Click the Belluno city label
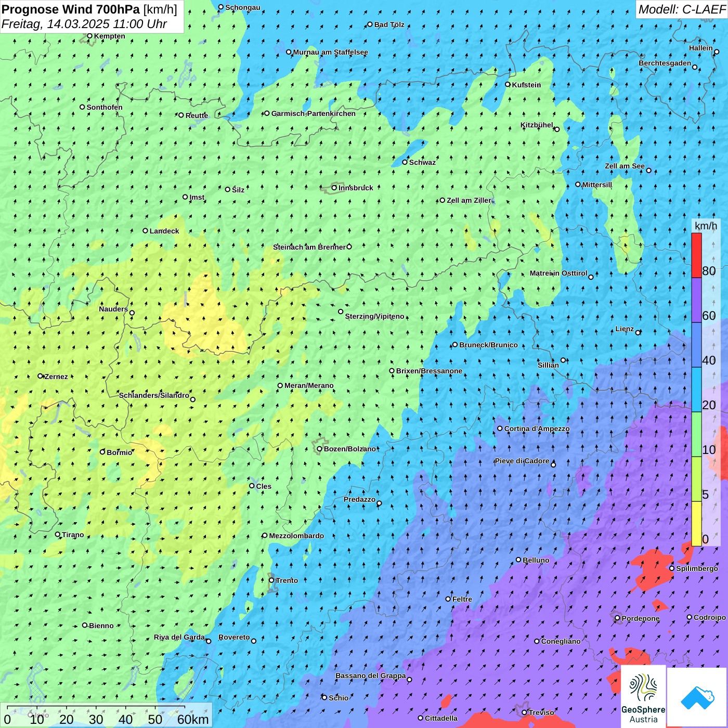Image resolution: width=728 pixels, height=728 pixels. [536, 560]
